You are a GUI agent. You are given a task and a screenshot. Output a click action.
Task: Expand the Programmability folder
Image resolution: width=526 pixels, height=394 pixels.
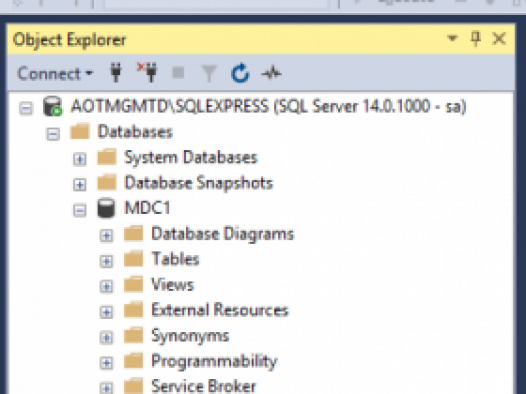tap(106, 362)
